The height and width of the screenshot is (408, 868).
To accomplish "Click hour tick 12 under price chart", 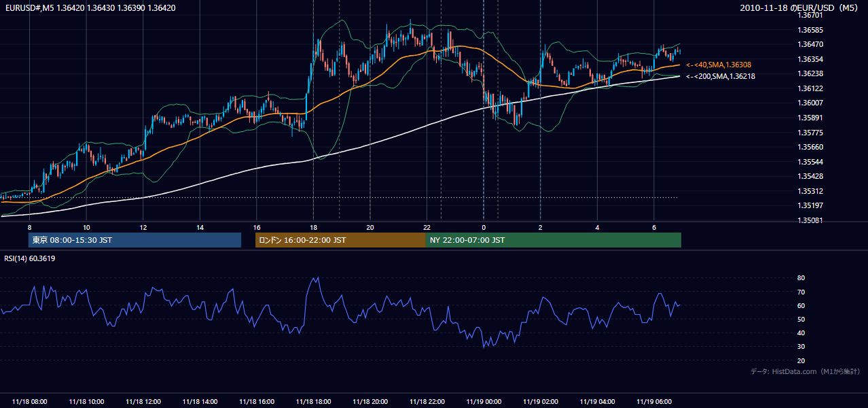I will [143, 227].
